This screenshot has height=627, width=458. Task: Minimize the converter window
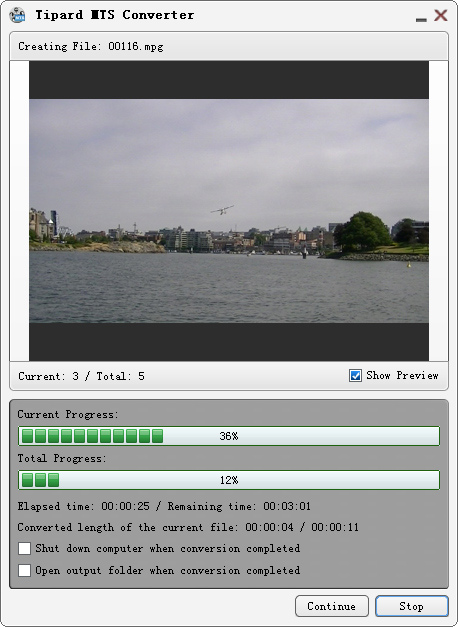pyautogui.click(x=421, y=18)
